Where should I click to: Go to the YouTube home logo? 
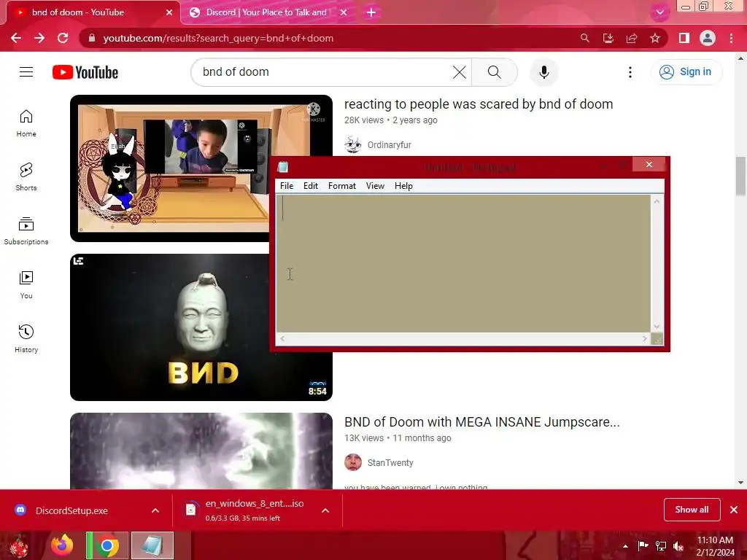pos(85,72)
